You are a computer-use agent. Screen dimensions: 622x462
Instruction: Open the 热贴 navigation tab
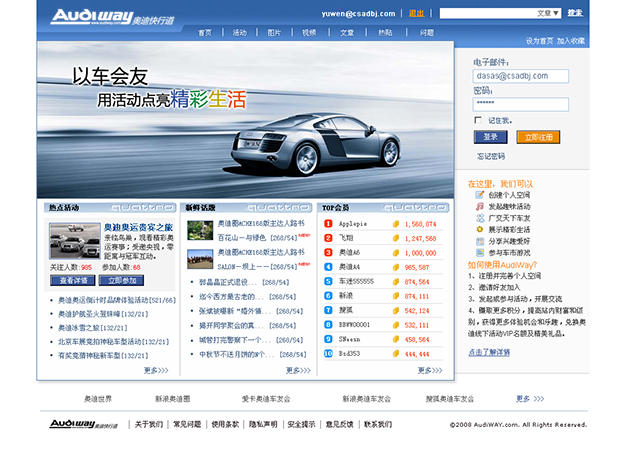click(x=385, y=33)
